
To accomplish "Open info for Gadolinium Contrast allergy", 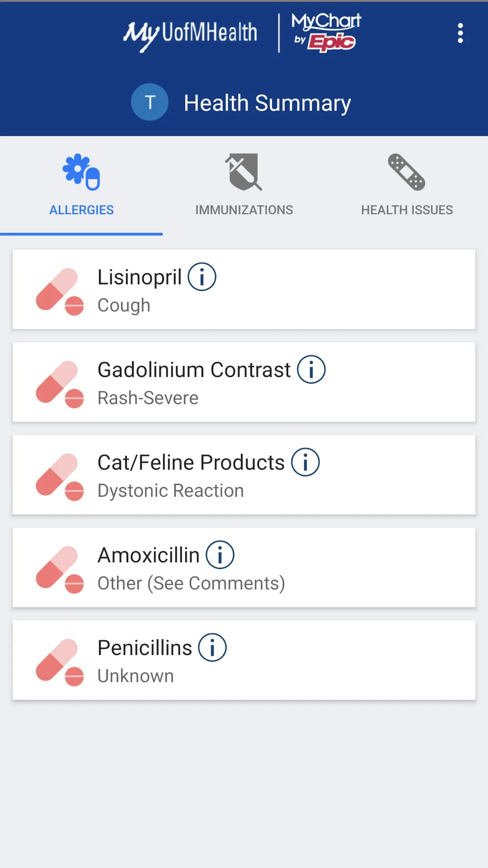I will 311,369.
